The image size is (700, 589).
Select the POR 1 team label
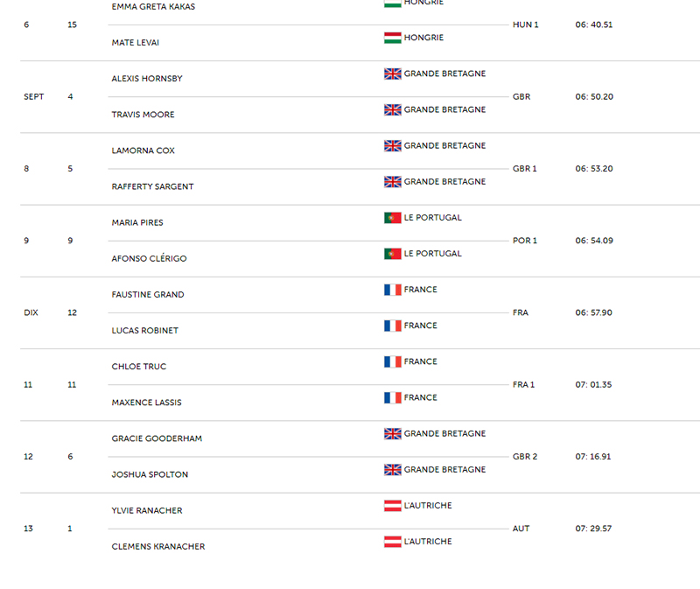click(525, 241)
